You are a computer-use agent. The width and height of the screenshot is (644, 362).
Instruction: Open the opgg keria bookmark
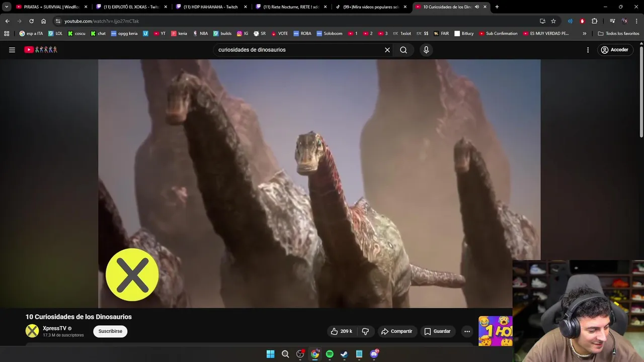tap(124, 34)
